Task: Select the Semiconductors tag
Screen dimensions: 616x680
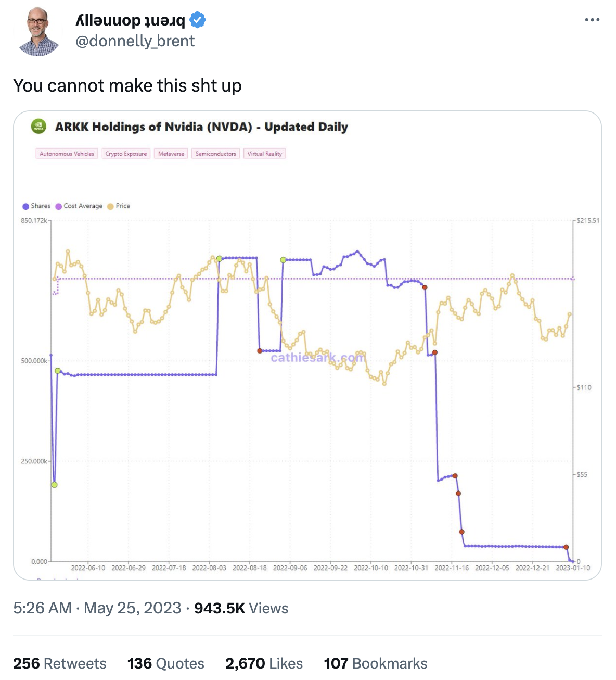Action: (x=216, y=154)
